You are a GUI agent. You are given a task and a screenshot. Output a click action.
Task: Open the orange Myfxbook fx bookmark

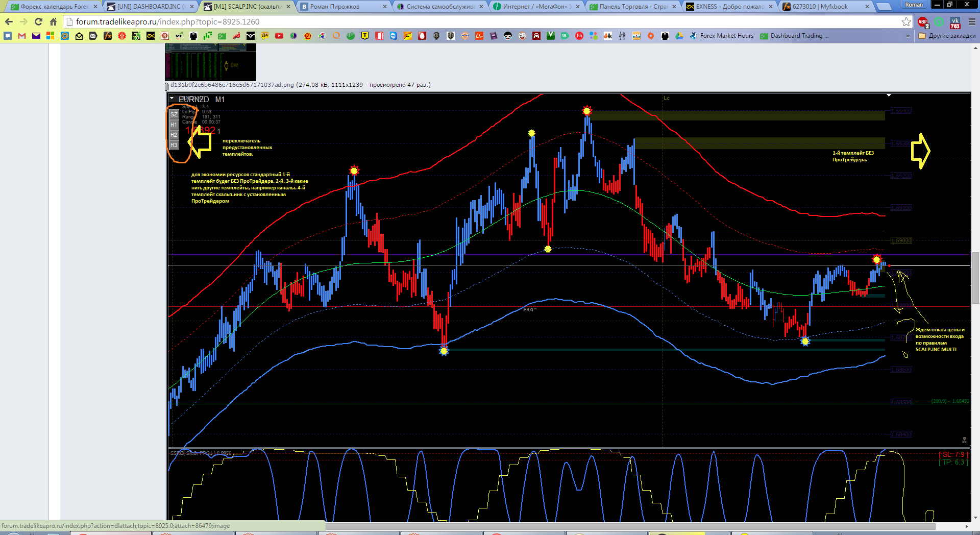click(108, 36)
